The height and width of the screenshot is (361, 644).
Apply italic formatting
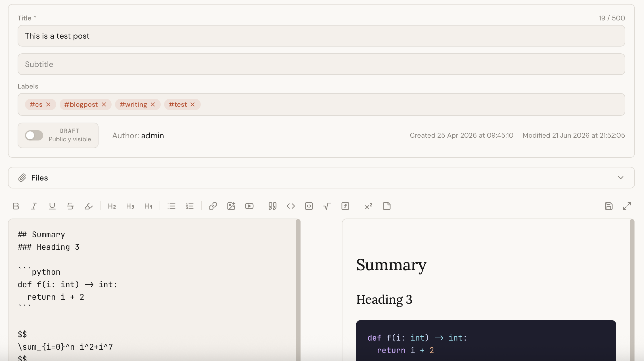(34, 206)
